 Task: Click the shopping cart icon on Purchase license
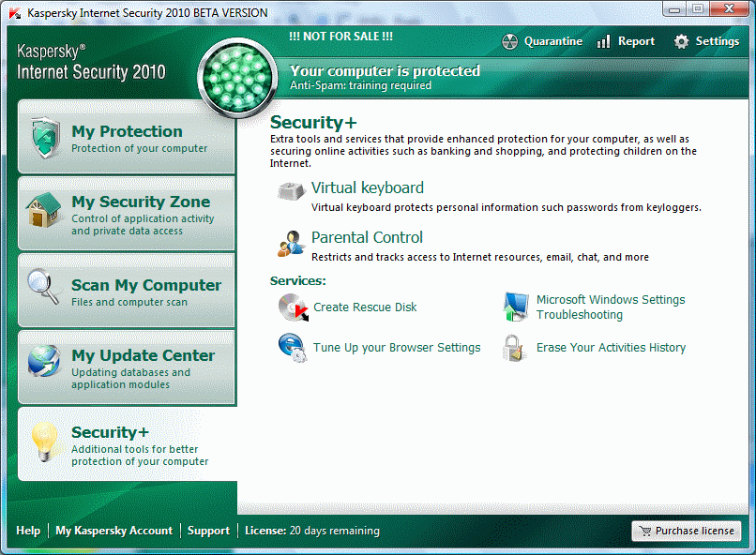(x=644, y=531)
